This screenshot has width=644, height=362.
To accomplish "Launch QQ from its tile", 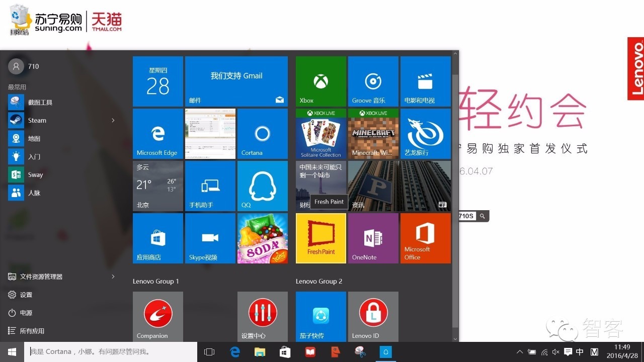I will coord(262,186).
